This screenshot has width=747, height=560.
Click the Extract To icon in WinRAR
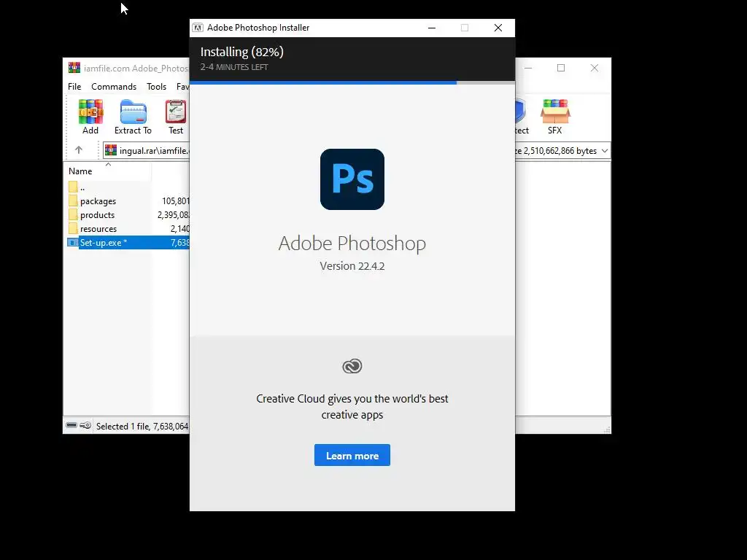coord(133,112)
